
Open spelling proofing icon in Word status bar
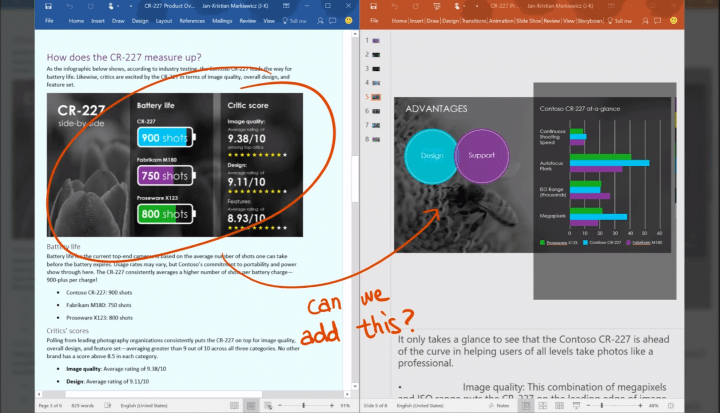(108, 406)
